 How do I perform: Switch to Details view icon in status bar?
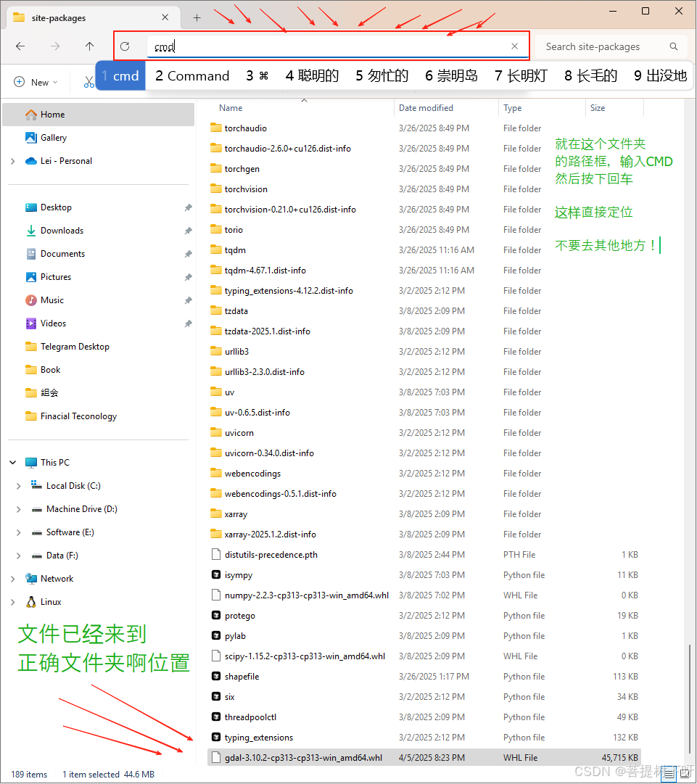pyautogui.click(x=669, y=775)
